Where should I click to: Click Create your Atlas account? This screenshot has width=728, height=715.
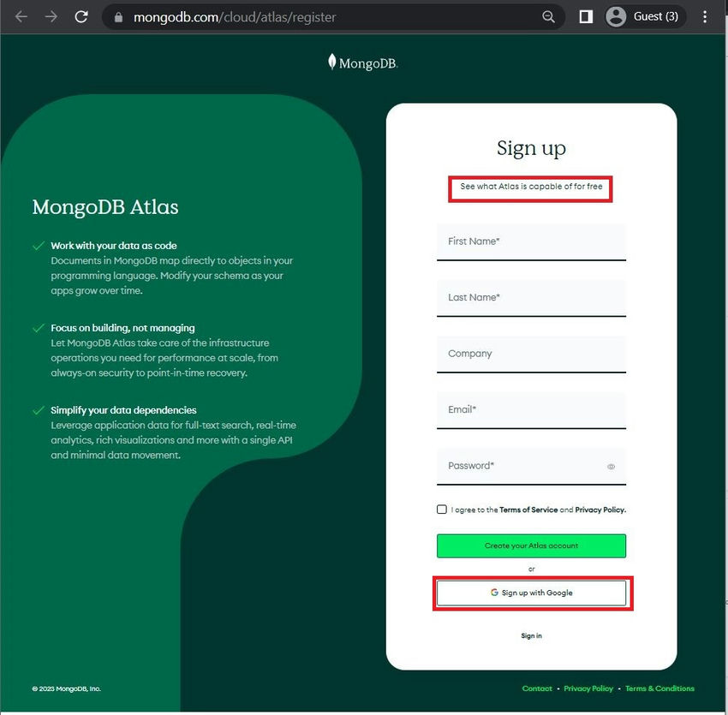coord(531,545)
